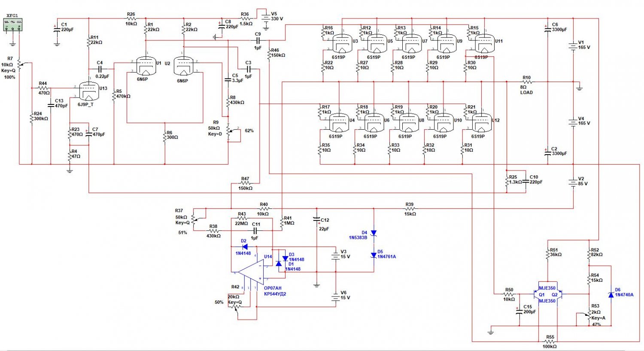Click the U4 6S19P tube symbol
Screen dimensions: 644x351
339,123
